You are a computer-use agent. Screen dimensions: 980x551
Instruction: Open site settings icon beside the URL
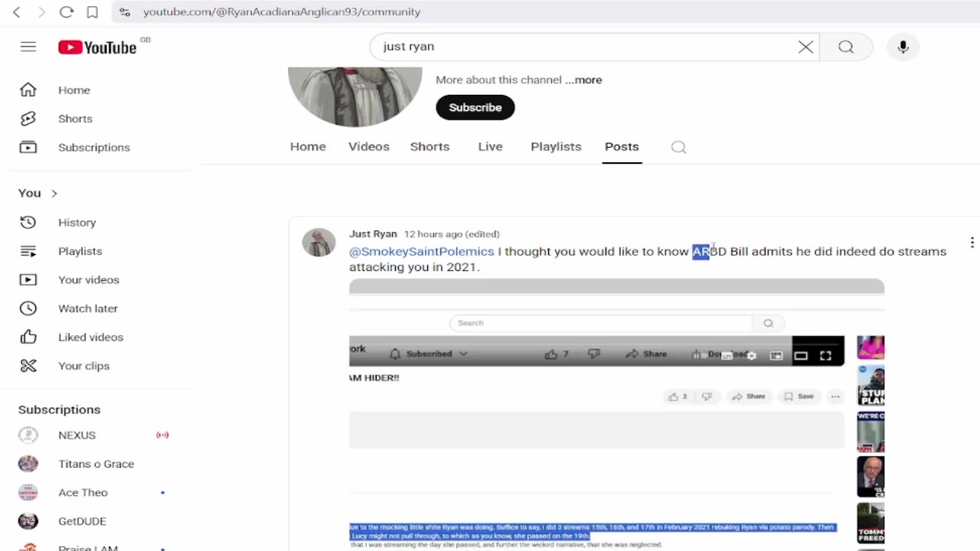point(125,12)
